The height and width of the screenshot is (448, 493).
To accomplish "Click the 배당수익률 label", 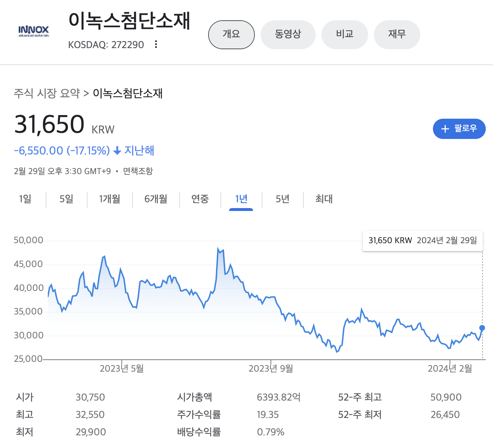I will (199, 432).
